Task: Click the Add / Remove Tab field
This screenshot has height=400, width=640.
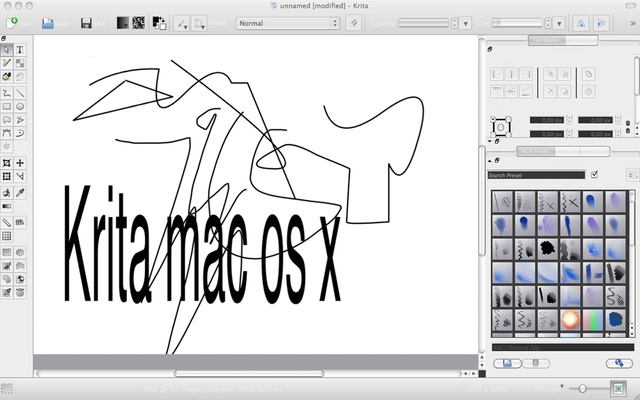Action: coord(563,347)
